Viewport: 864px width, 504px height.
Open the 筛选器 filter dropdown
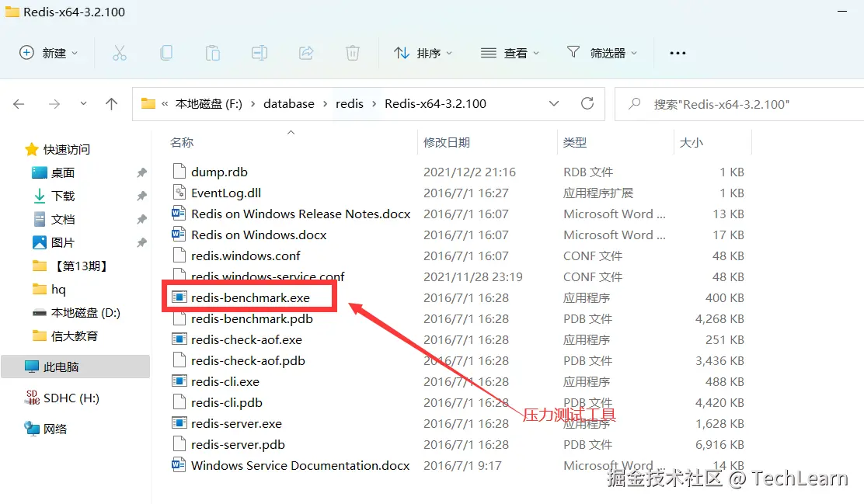[x=601, y=53]
